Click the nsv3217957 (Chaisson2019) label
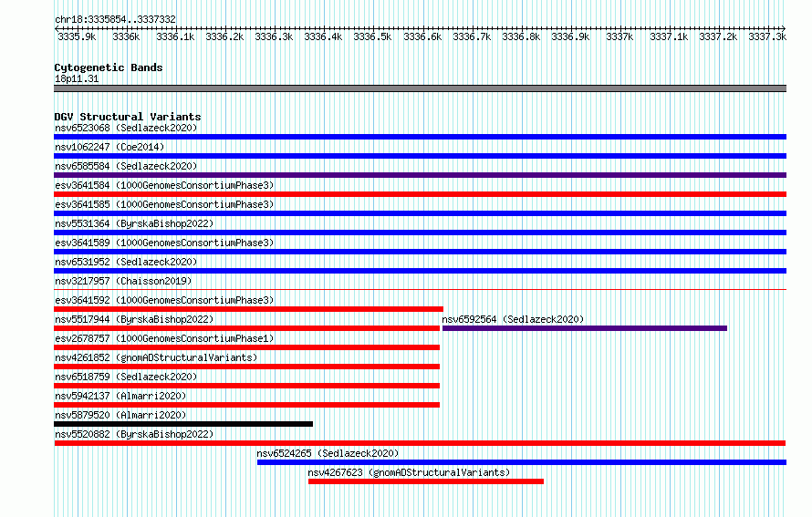 (123, 281)
